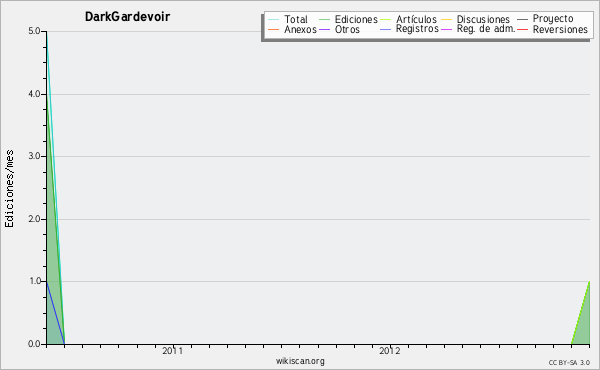Click the Otros legend label
Image resolution: width=600 pixels, height=370 pixels.
(347, 29)
